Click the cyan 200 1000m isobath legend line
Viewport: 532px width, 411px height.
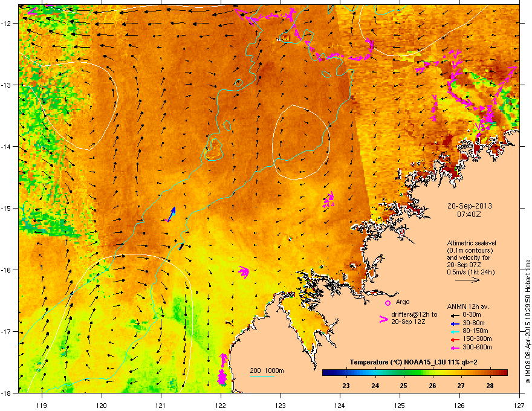[262, 376]
